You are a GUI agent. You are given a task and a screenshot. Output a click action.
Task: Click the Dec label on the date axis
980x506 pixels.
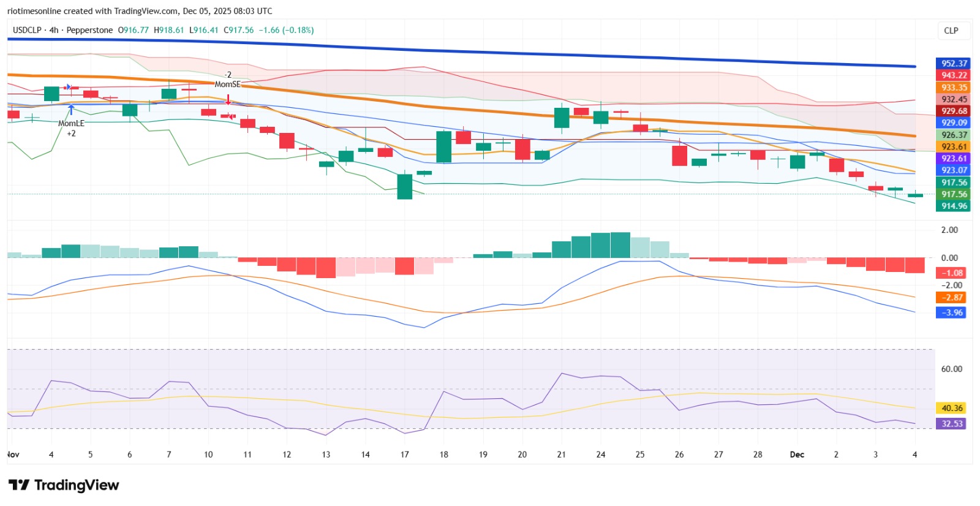tap(797, 455)
